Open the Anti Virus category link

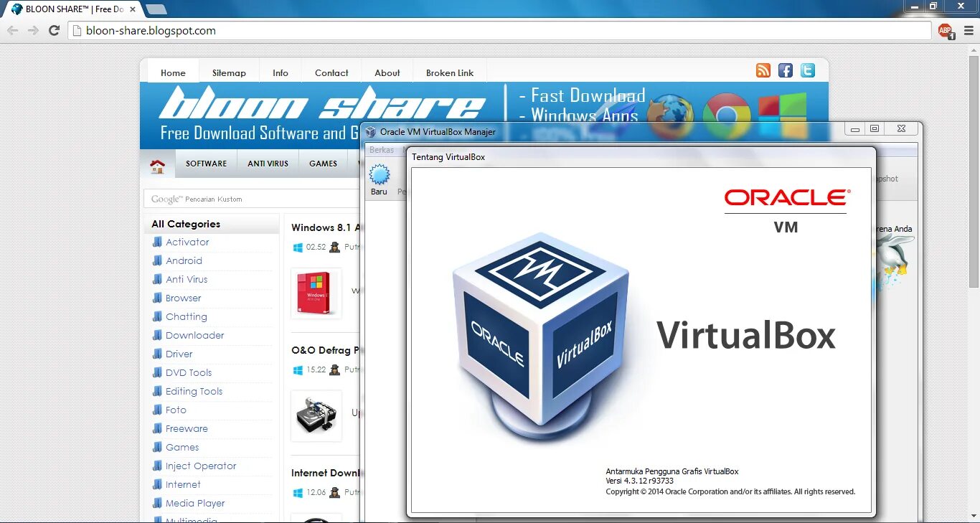[187, 279]
